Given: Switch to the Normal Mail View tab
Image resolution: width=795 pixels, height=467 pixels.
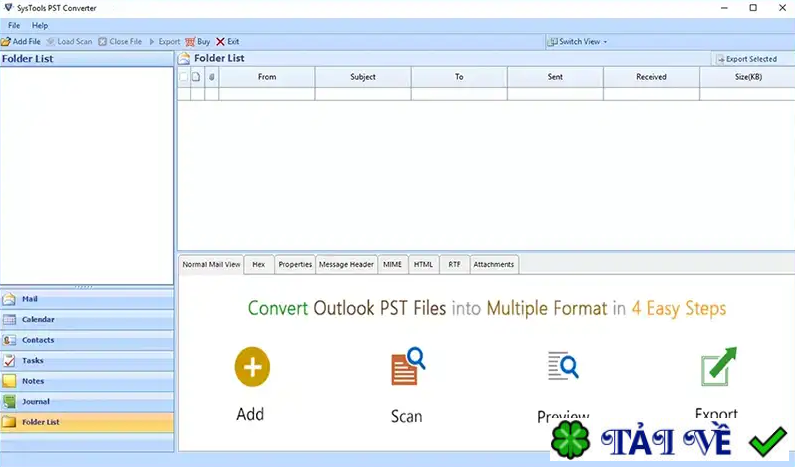Looking at the screenshot, I should 211,264.
